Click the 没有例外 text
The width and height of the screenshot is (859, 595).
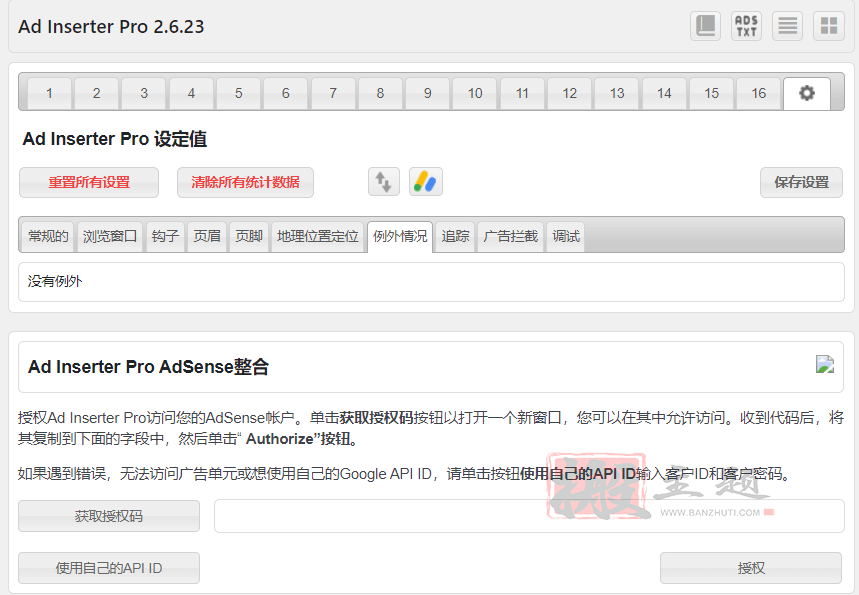point(55,282)
